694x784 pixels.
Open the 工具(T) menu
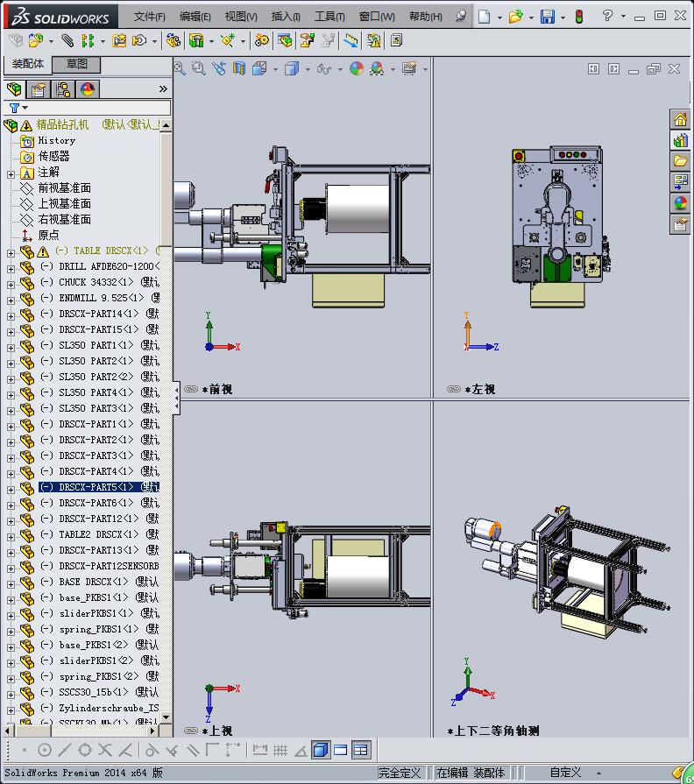pos(329,17)
